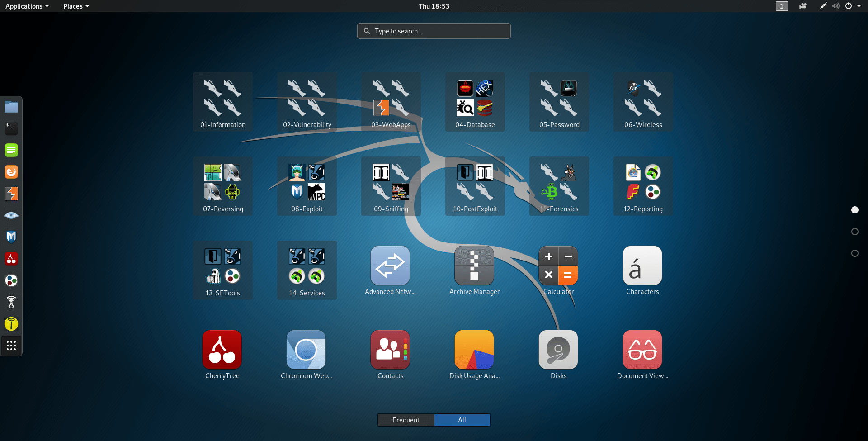Viewport: 868px width, 441px height.
Task: Launch CherryTree from the app grid
Action: (x=222, y=355)
